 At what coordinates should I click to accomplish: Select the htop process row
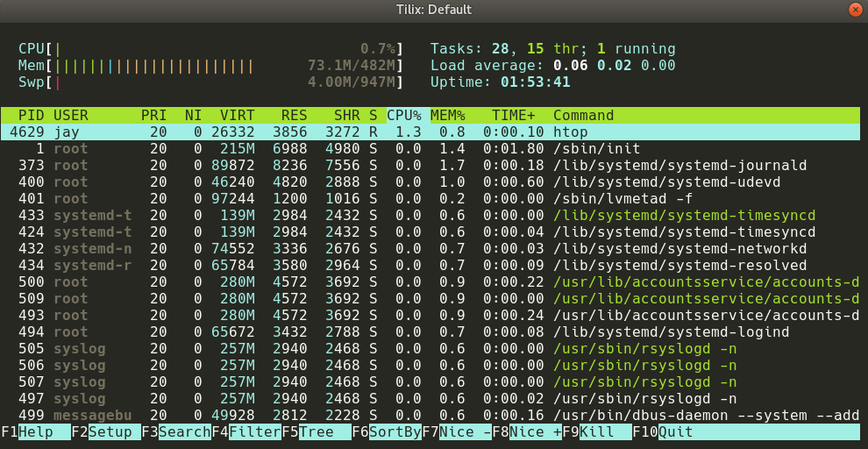430,132
